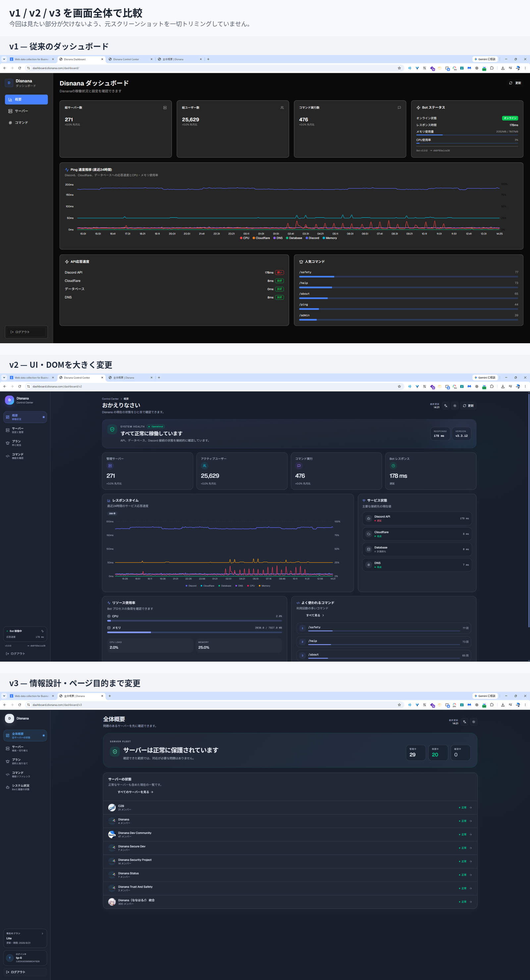530x980 pixels.
Task: Click /safety usage bar in 人気コマンド
Action: (x=408, y=277)
